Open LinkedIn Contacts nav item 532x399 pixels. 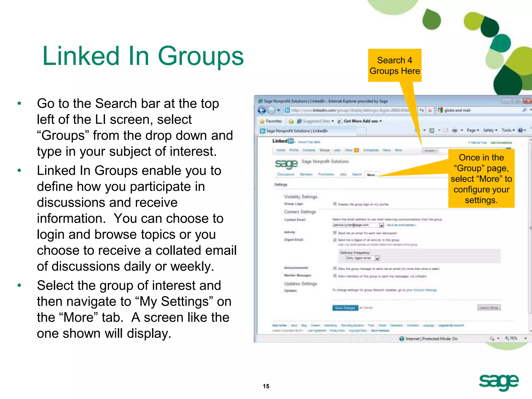309,150
